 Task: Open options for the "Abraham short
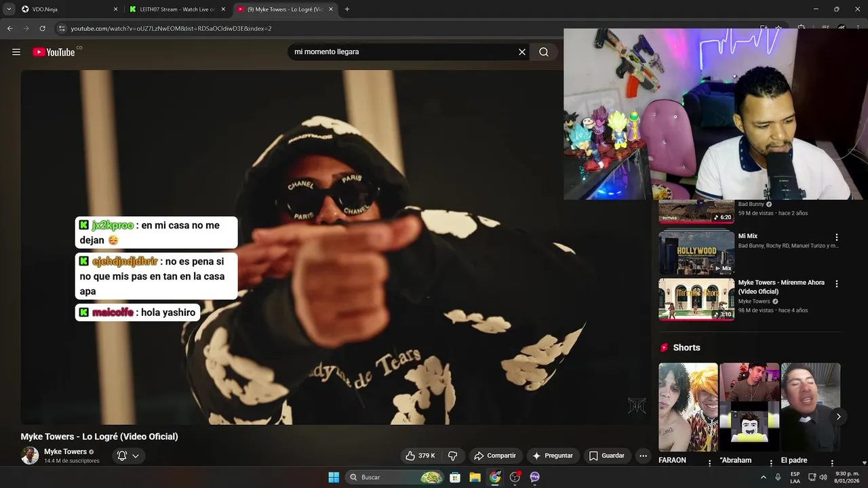tap(771, 463)
